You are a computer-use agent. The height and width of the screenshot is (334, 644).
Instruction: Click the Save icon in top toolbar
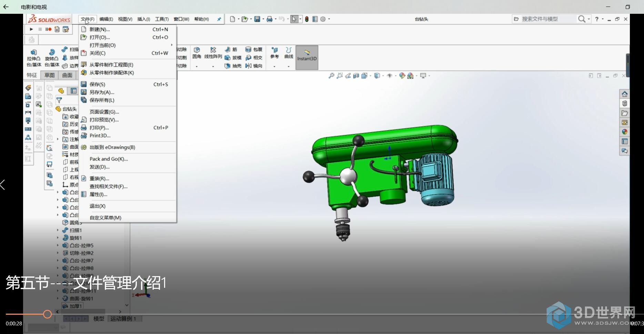[x=257, y=19]
